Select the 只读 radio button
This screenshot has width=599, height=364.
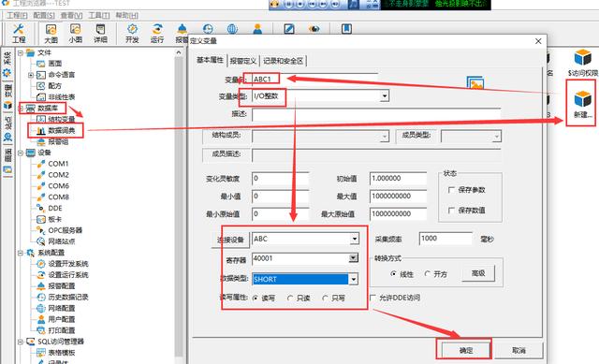(290, 298)
